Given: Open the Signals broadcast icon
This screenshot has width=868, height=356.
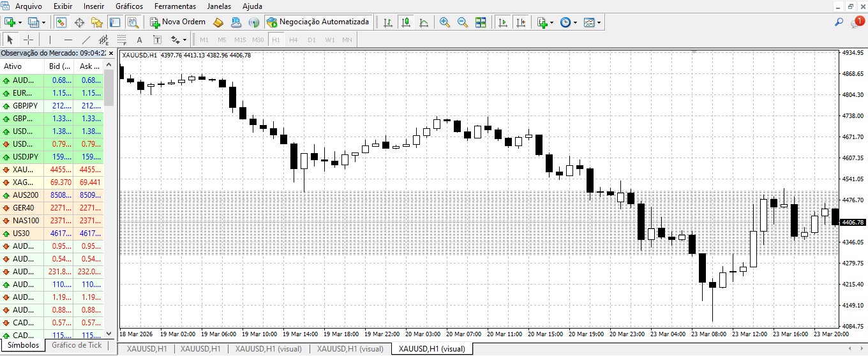Looking at the screenshot, I should tap(254, 22).
